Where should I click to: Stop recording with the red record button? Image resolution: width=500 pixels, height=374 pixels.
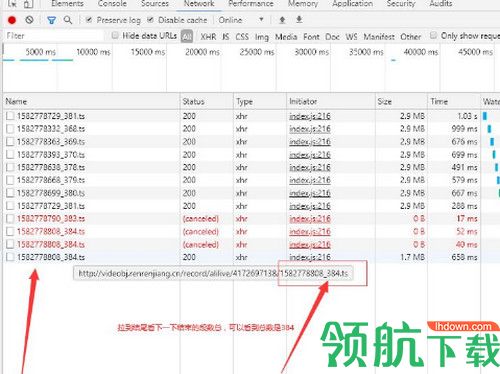tap(12, 20)
